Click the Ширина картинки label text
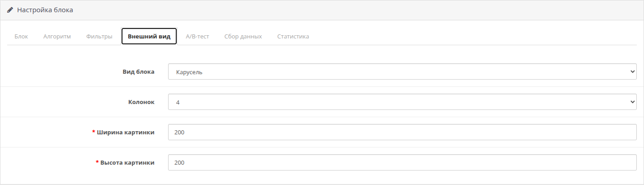644x185 pixels. tap(126, 133)
